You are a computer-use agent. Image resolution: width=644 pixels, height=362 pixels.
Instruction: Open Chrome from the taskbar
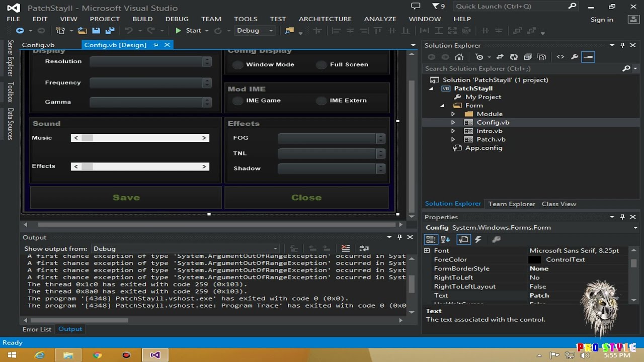97,355
